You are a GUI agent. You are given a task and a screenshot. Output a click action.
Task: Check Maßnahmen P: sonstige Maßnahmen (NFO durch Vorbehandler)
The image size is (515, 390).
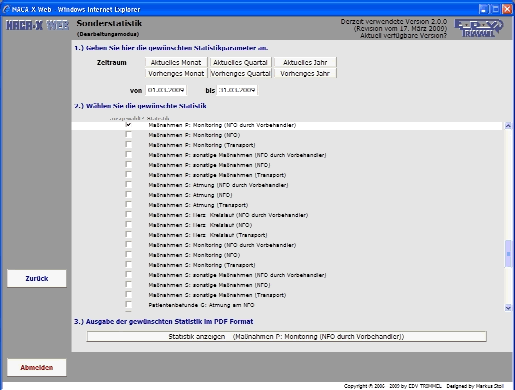(129, 155)
